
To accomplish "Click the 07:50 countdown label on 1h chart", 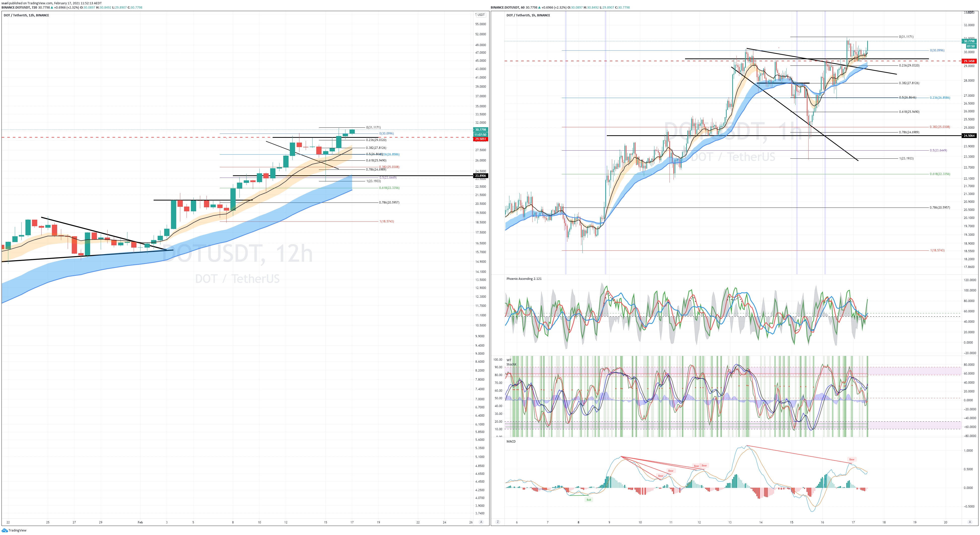I will 971,46.
